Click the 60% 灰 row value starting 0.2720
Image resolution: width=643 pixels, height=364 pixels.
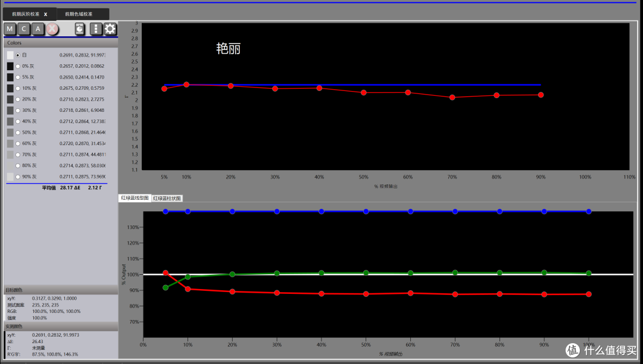[82, 143]
